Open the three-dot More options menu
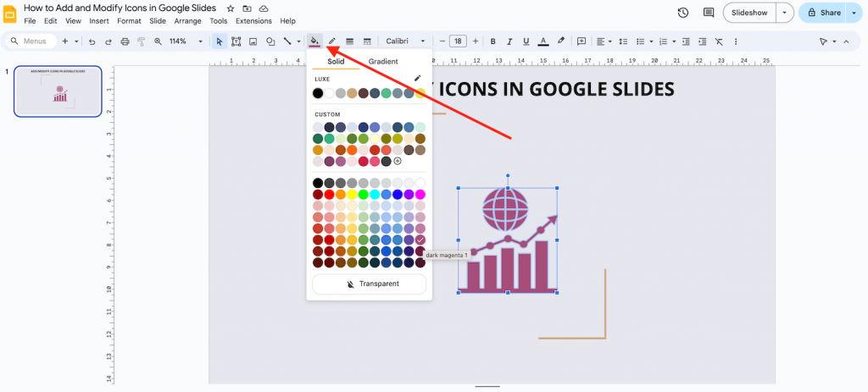The image size is (868, 392). point(735,41)
